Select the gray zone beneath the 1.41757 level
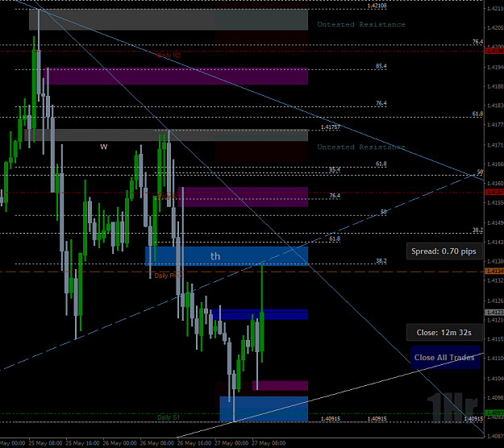Screen dimensions: 504x448 click(166, 135)
